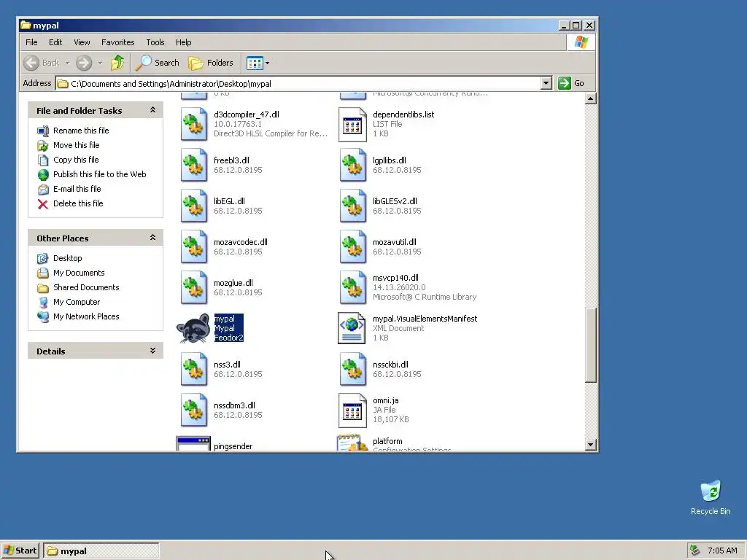
Task: Select the nssdbm3.dll file icon
Action: [x=194, y=410]
